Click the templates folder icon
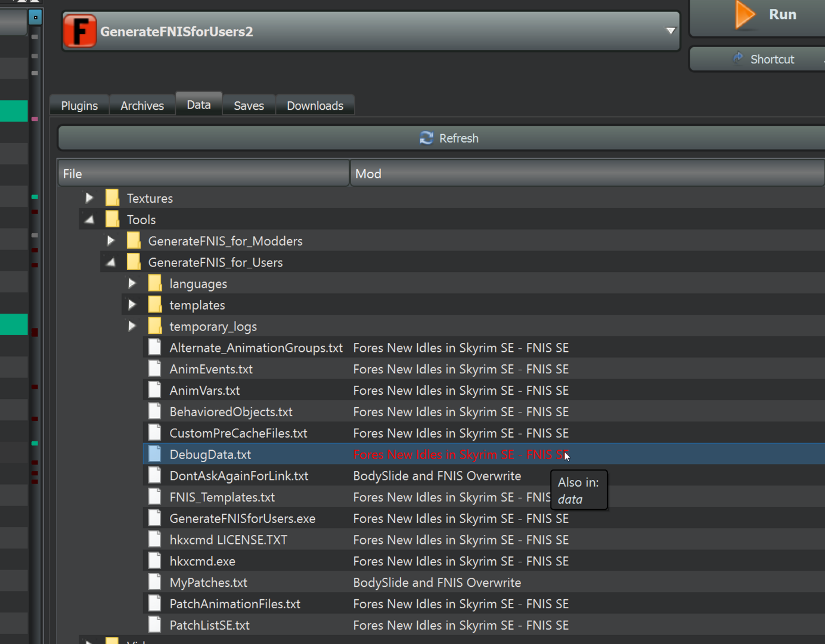This screenshot has height=644, width=825. (155, 305)
